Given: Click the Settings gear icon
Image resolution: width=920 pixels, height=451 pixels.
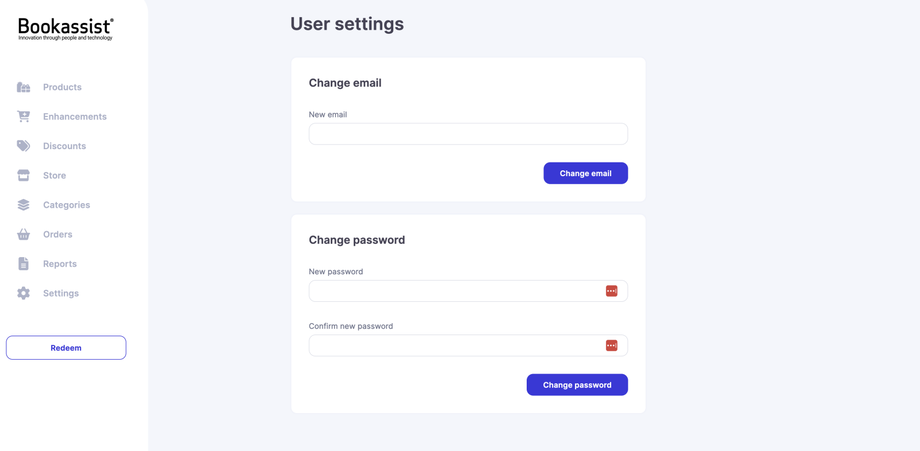Looking at the screenshot, I should point(23,293).
